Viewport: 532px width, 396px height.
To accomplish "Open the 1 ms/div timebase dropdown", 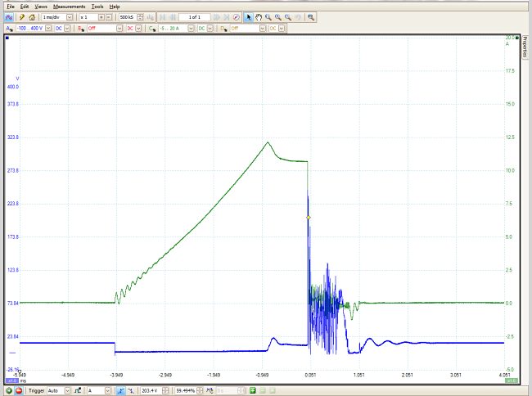I will [x=68, y=16].
